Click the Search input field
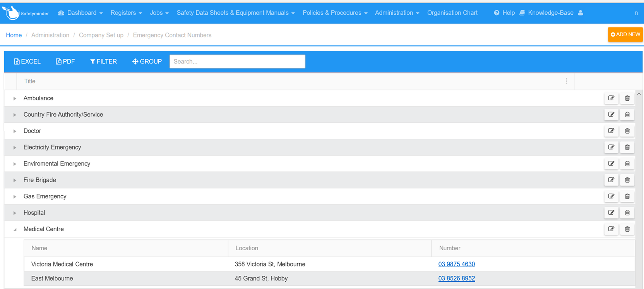 click(237, 62)
